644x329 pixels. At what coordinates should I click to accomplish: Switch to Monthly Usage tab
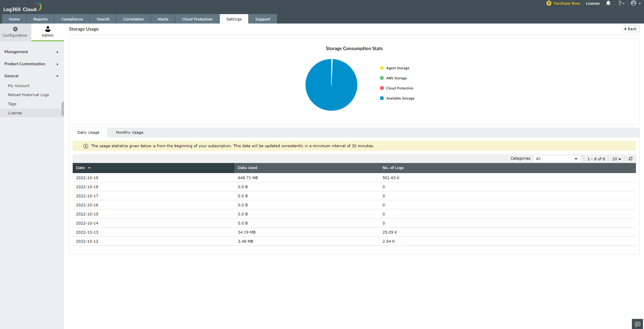point(130,132)
